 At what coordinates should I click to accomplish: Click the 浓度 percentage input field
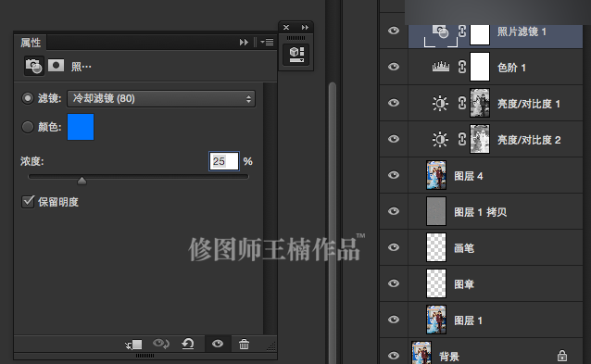click(x=224, y=161)
